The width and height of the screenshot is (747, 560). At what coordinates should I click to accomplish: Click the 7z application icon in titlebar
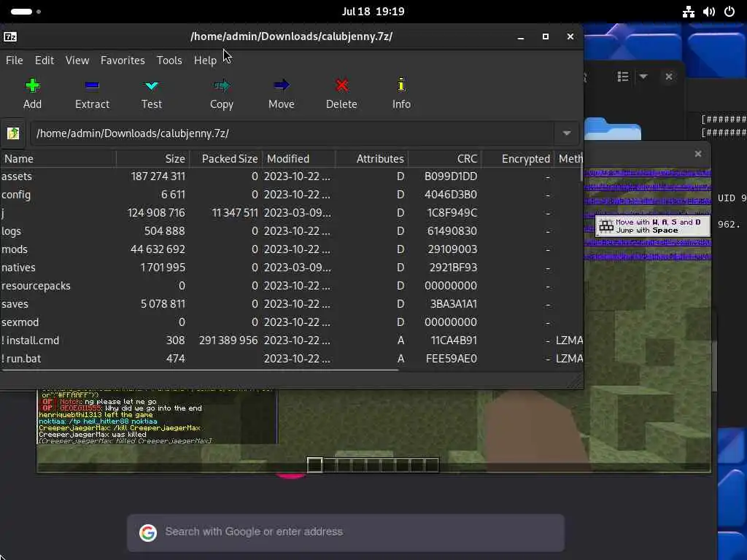pyautogui.click(x=10, y=36)
